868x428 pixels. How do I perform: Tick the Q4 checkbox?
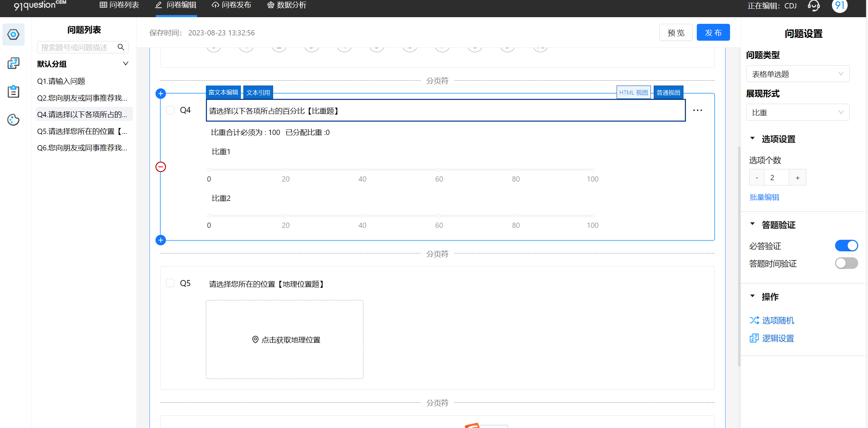tap(170, 110)
